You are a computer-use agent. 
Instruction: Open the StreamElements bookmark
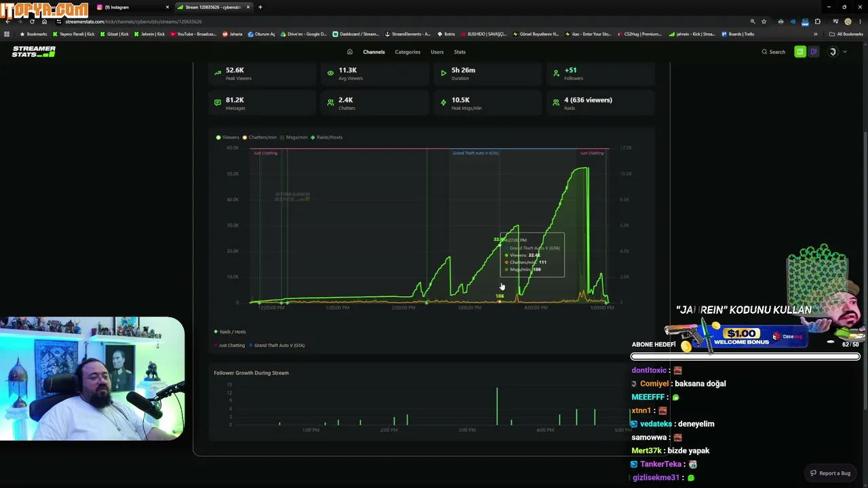point(408,34)
